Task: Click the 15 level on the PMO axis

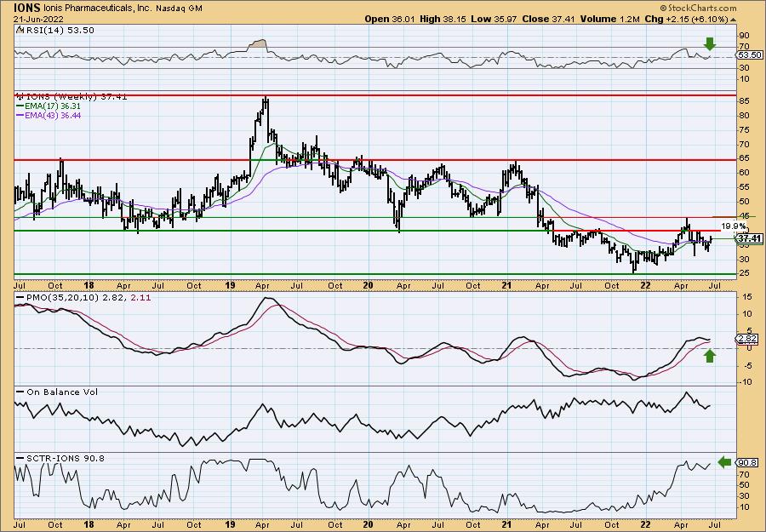Action: [746, 297]
